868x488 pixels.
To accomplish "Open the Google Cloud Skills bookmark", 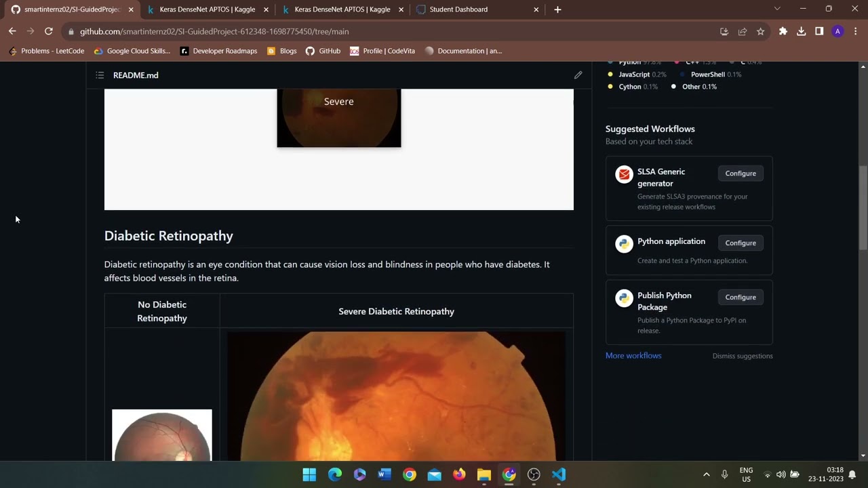I will point(132,51).
